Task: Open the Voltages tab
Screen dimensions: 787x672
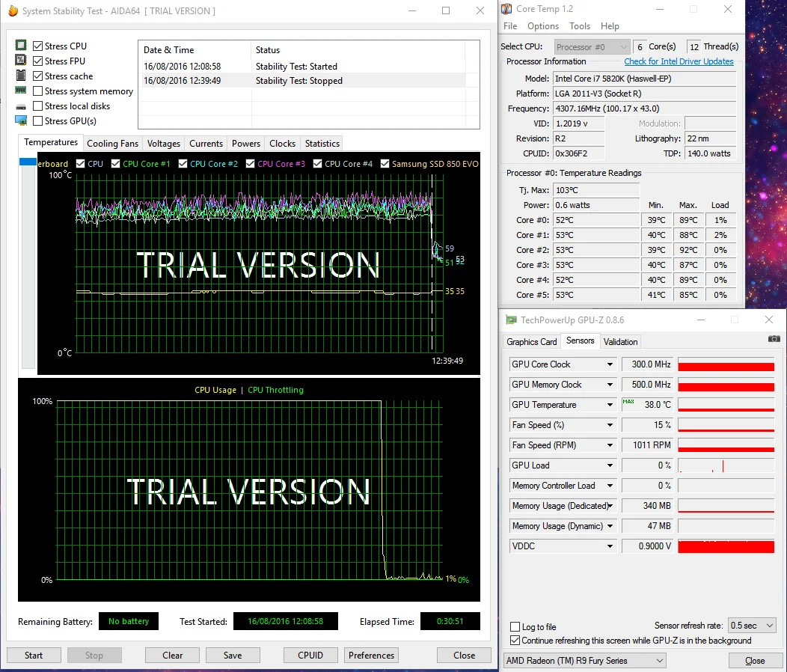Action: point(164,144)
